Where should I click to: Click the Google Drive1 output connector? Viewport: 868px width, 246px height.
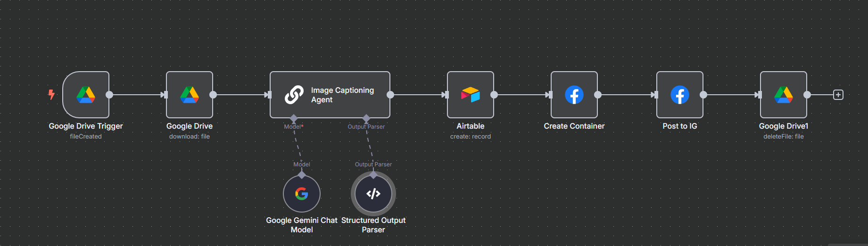coord(807,95)
